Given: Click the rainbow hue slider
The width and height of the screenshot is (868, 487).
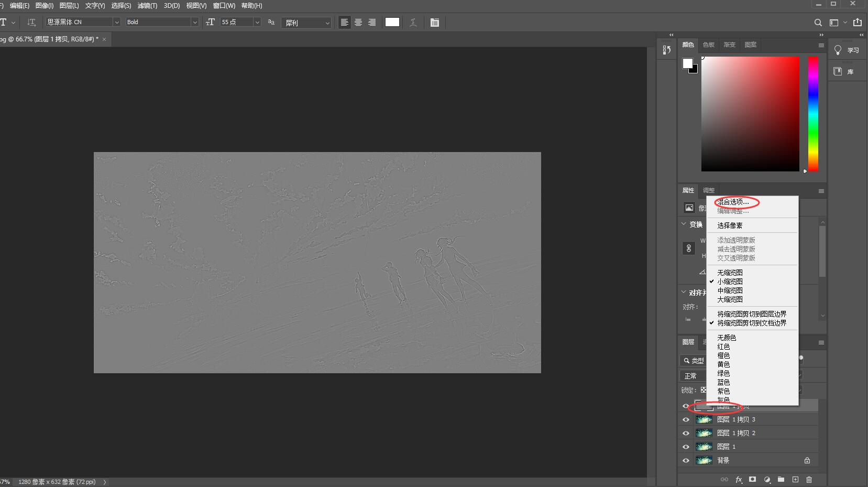Looking at the screenshot, I should tap(813, 114).
